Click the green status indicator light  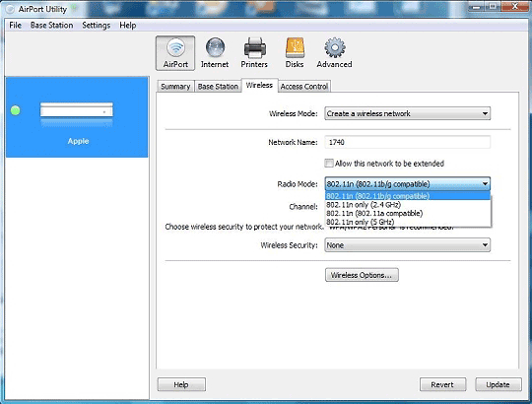[15, 110]
